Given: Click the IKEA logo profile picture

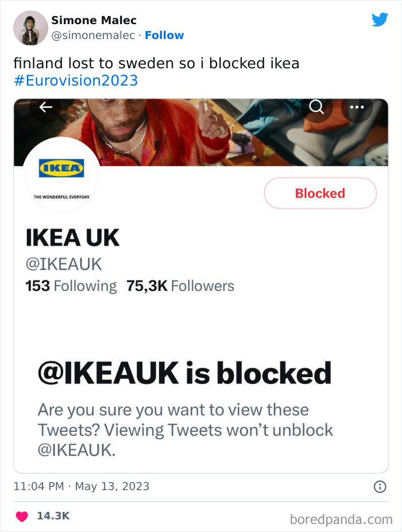Looking at the screenshot, I should [x=61, y=177].
